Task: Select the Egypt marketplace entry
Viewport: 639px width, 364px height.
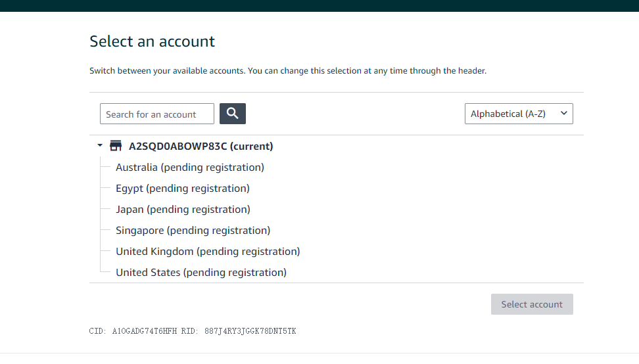Action: point(182,188)
